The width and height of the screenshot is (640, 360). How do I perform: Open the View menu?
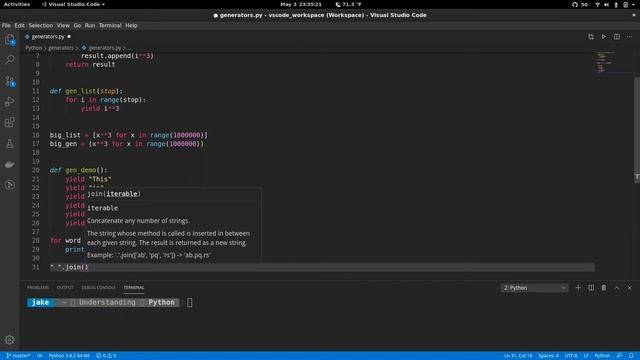coord(63,25)
